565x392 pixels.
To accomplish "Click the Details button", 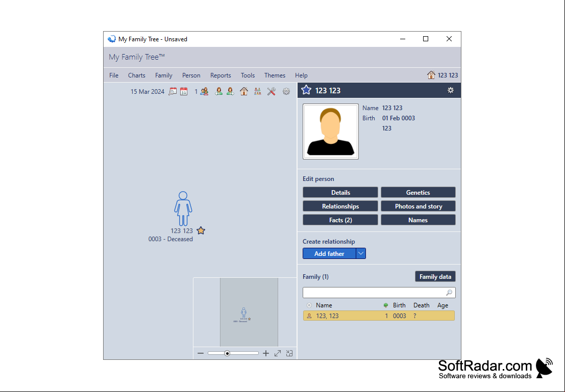I will 340,192.
